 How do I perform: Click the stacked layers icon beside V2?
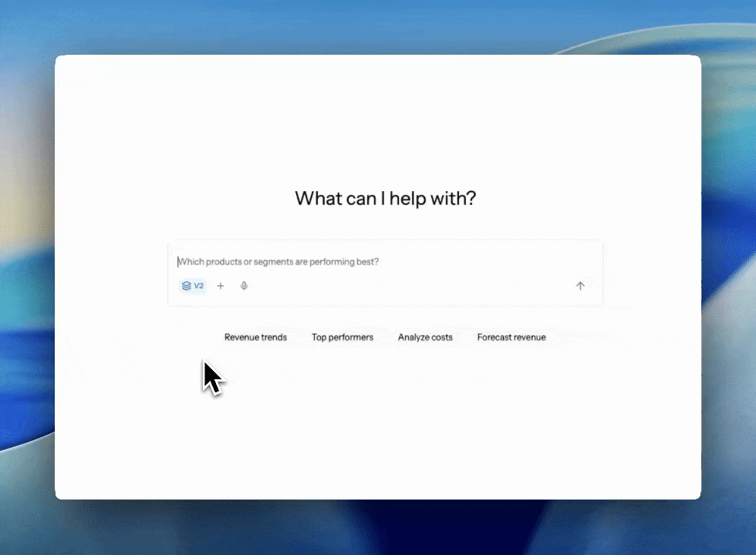pyautogui.click(x=186, y=285)
